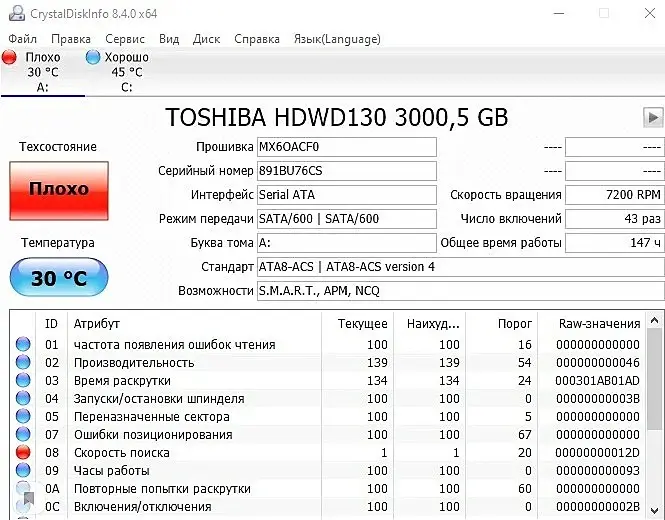Select row Скорость поиска

327,453
